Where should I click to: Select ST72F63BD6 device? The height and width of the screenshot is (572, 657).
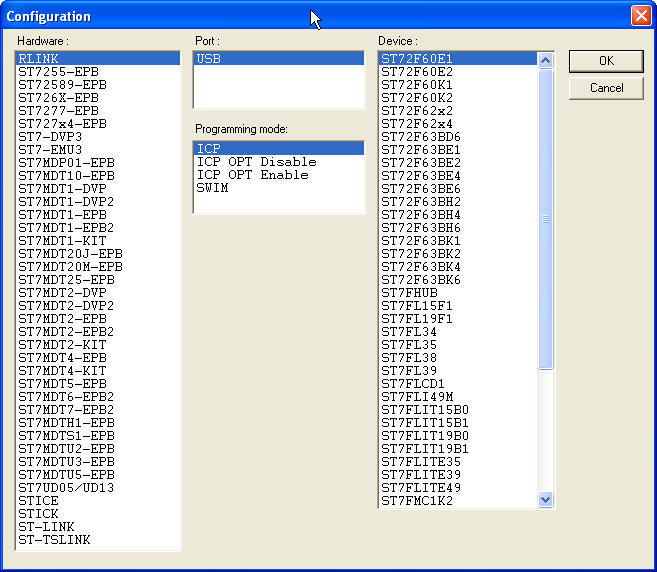[x=458, y=137]
